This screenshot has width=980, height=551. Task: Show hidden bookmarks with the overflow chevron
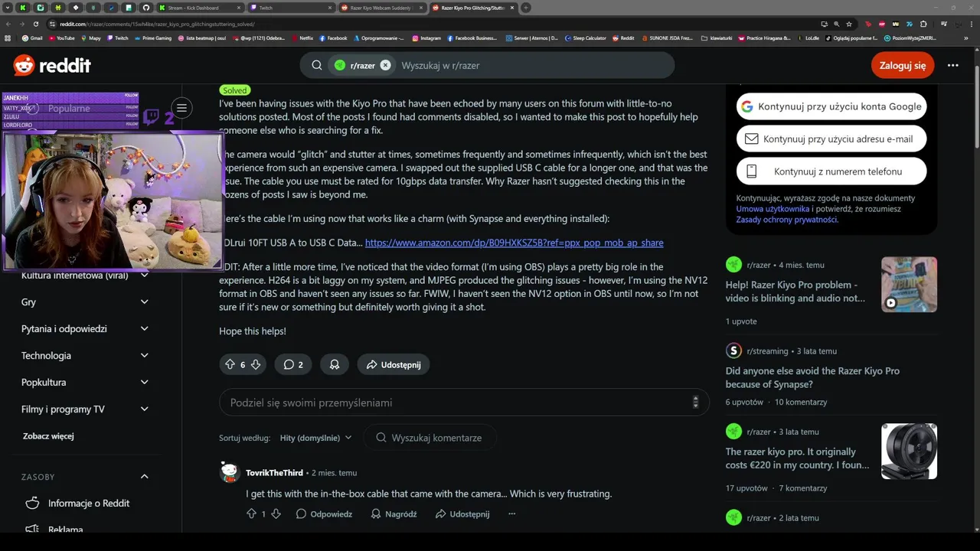[966, 37]
